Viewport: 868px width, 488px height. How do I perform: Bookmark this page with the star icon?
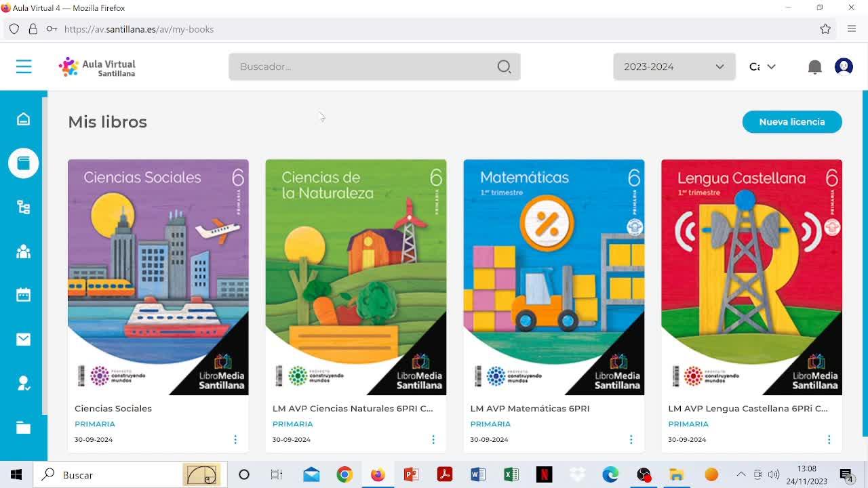(x=825, y=29)
